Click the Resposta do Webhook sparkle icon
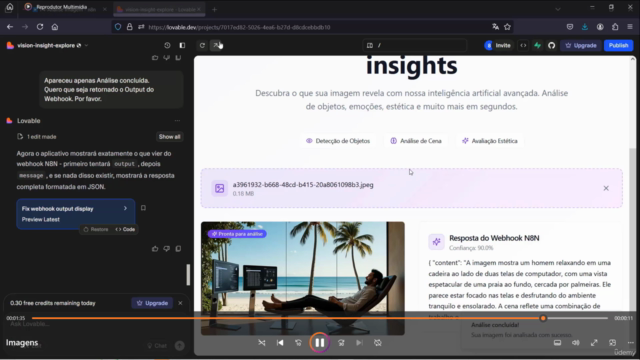Viewport: 640px width, 360px height. pos(436,242)
